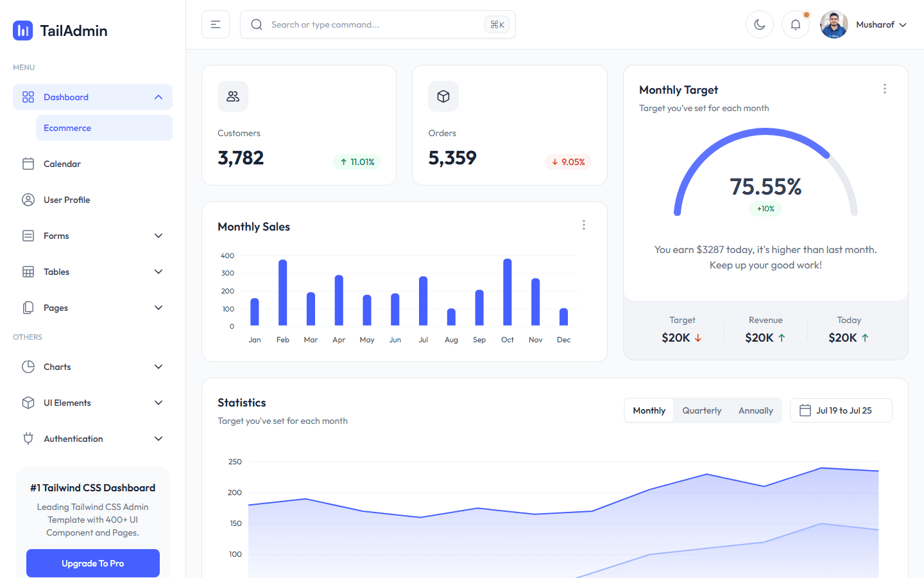Click the ⌘K shortcut badge
Screen dimensions: 924x578
point(497,24)
